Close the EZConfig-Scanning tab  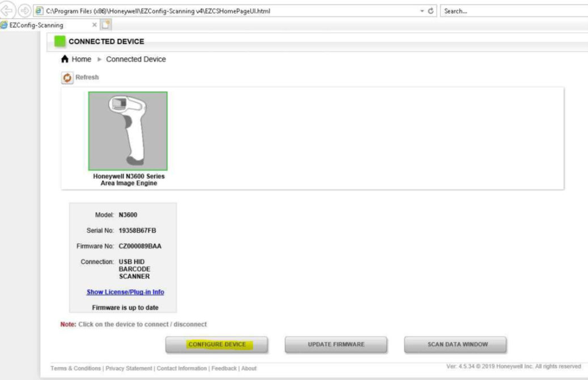95,25
